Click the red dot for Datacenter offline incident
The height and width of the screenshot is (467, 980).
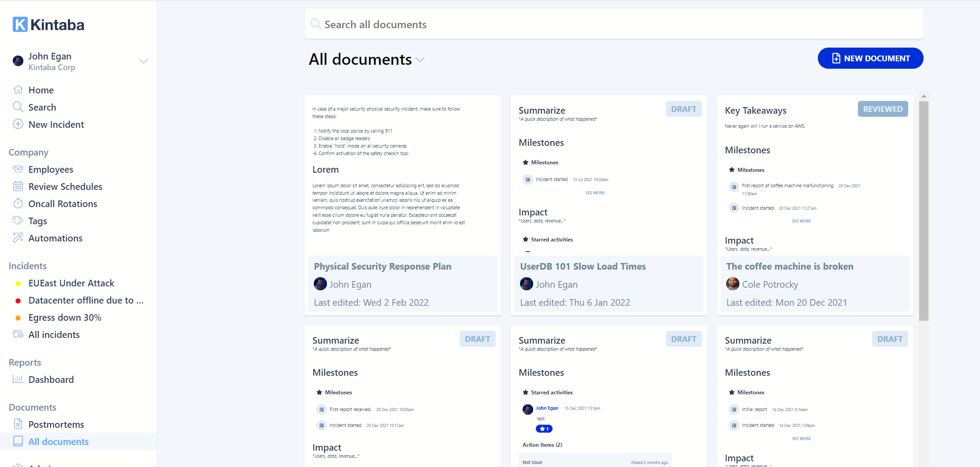(x=18, y=301)
